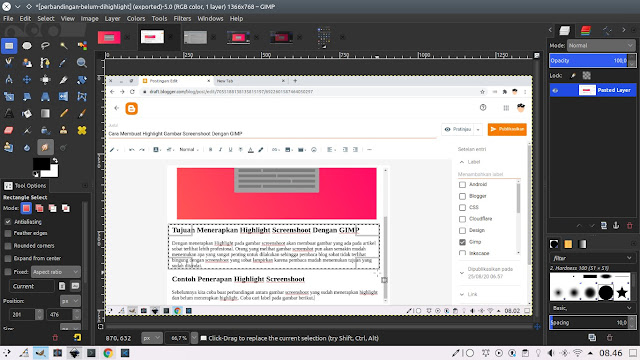
Task: Delete layer trash icon in Layers panel
Action: (x=629, y=225)
